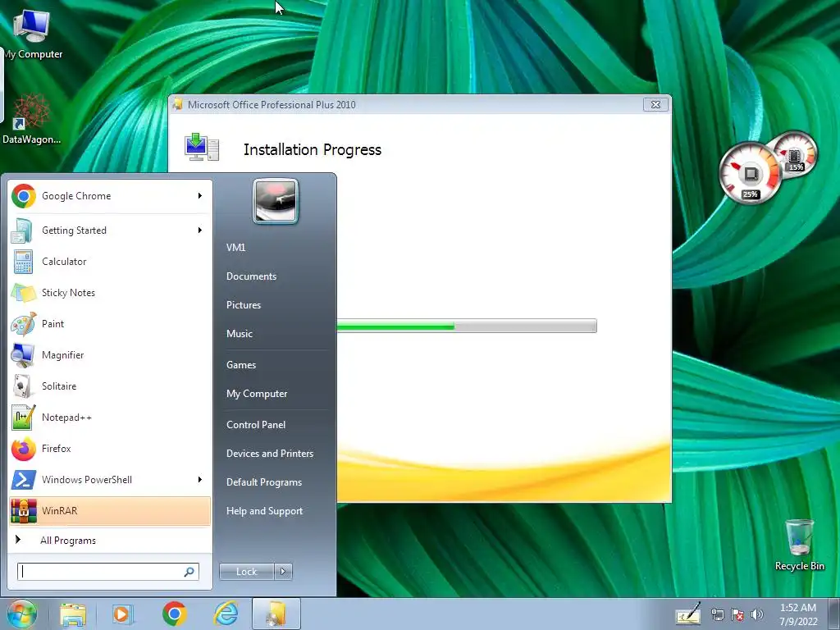Click the memory meter gadget dial

[x=796, y=154]
